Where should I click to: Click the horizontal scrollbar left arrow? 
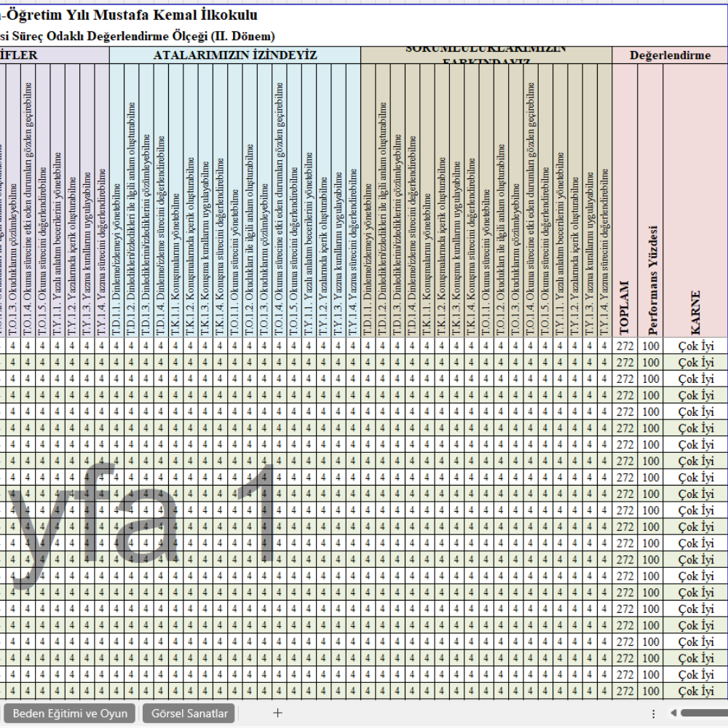pos(673,713)
